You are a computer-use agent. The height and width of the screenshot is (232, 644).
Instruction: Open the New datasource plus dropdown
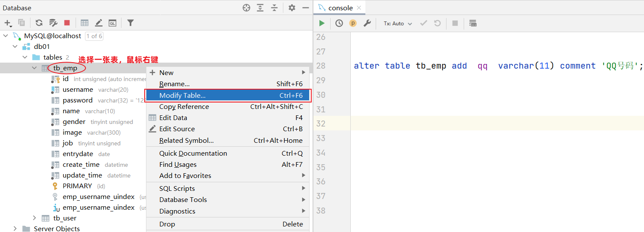(x=8, y=23)
